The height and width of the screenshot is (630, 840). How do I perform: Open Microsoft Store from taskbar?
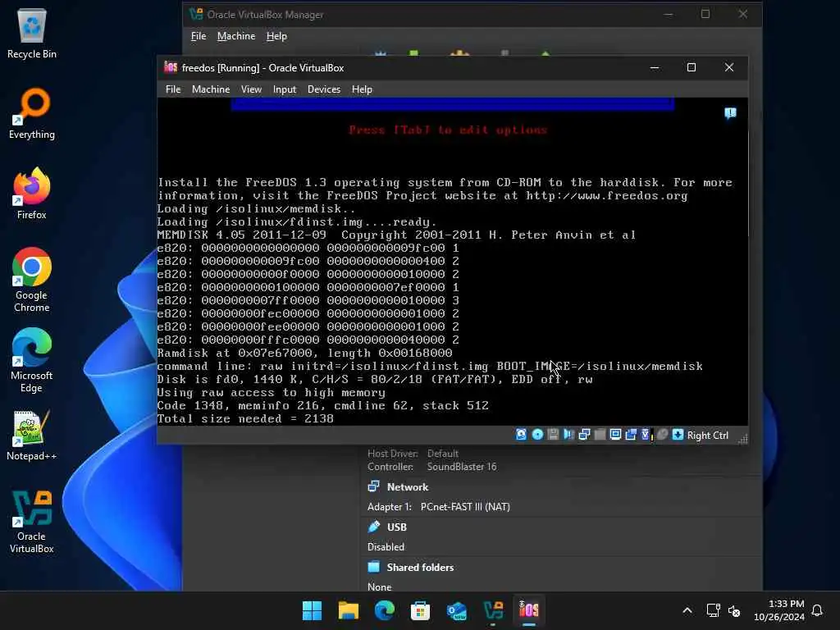click(x=420, y=610)
